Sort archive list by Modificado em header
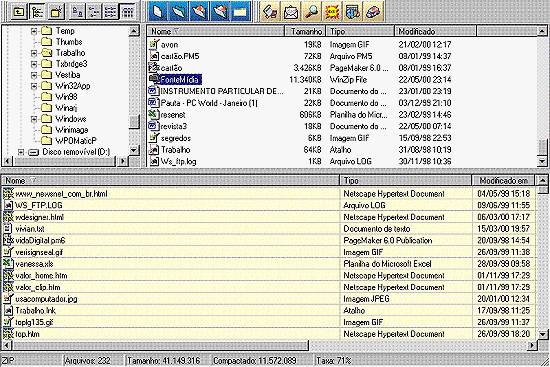This screenshot has height=367, width=550. point(503,180)
